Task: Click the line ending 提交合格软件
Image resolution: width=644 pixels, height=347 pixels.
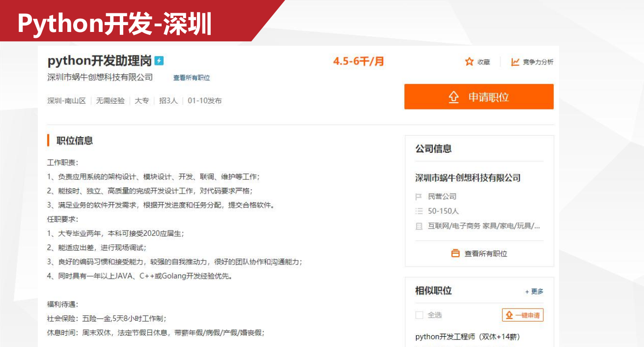Action: point(161,205)
